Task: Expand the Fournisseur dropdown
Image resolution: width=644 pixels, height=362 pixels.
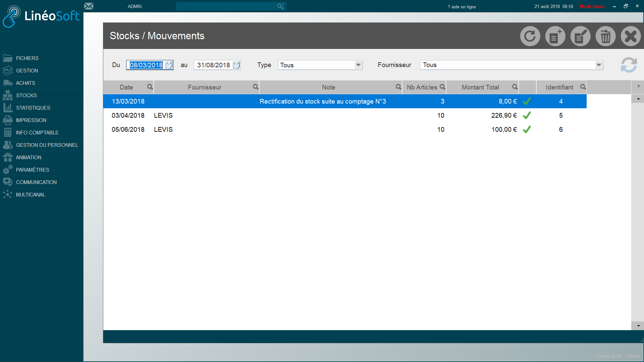Action: tap(599, 65)
